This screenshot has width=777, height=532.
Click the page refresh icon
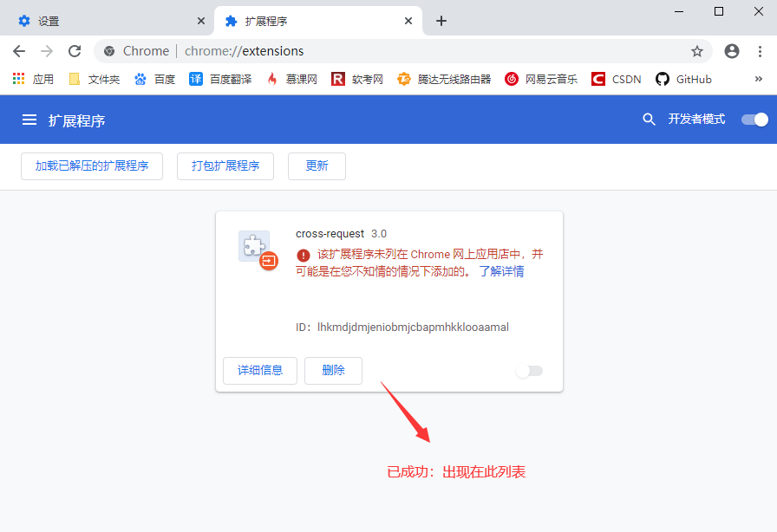tap(74, 51)
